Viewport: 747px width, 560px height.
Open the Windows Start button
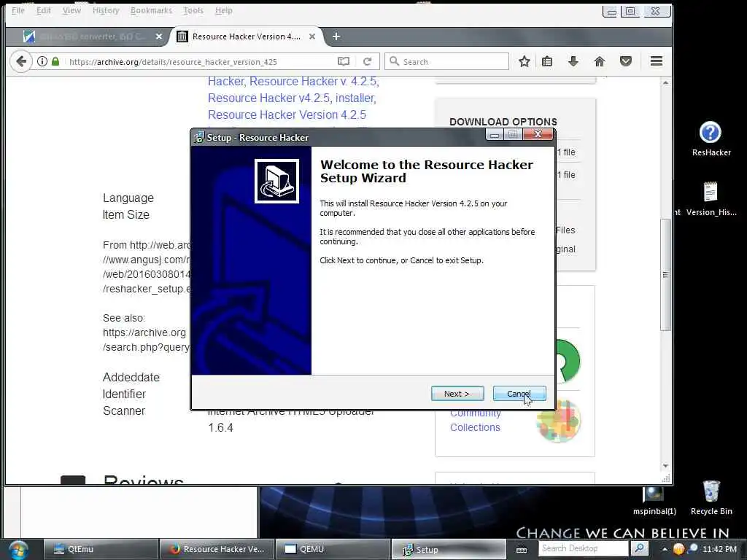[x=18, y=550]
